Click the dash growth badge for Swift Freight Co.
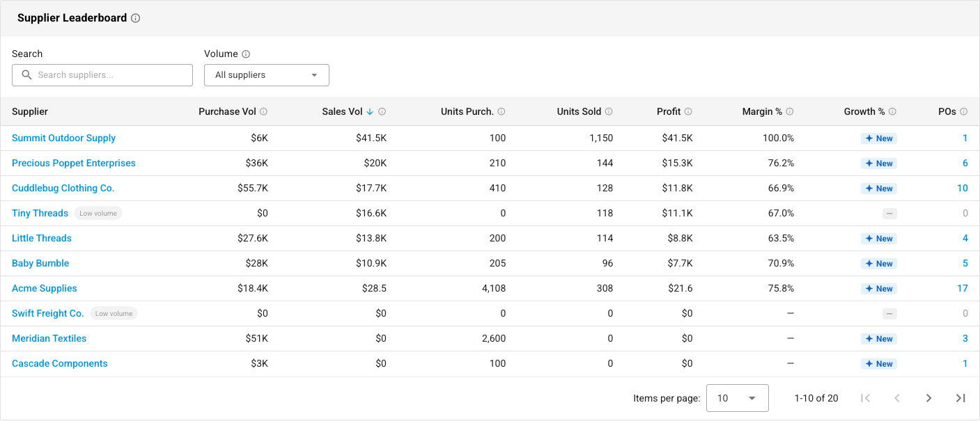The height and width of the screenshot is (421, 980). 889,314
